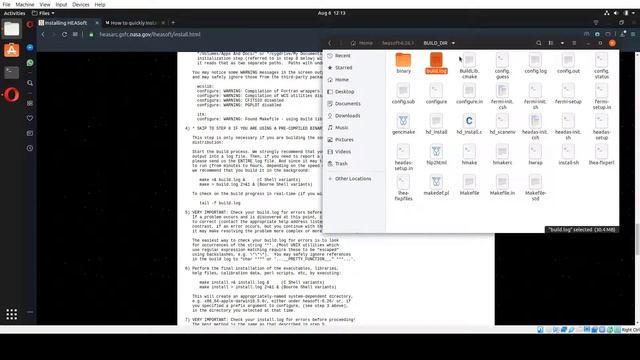Image resolution: width=640 pixels, height=360 pixels.
Task: Select the fermi-setup file
Action: coord(568,94)
